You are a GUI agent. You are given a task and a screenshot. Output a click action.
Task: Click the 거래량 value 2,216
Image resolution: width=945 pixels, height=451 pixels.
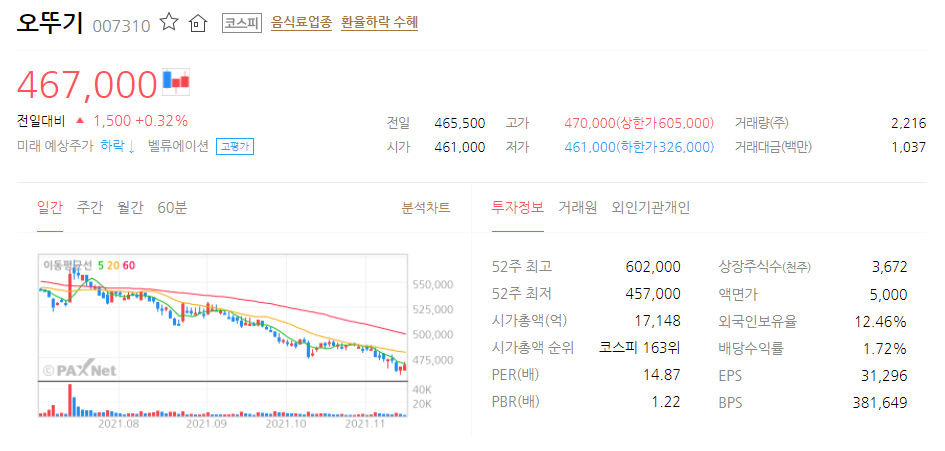click(908, 124)
